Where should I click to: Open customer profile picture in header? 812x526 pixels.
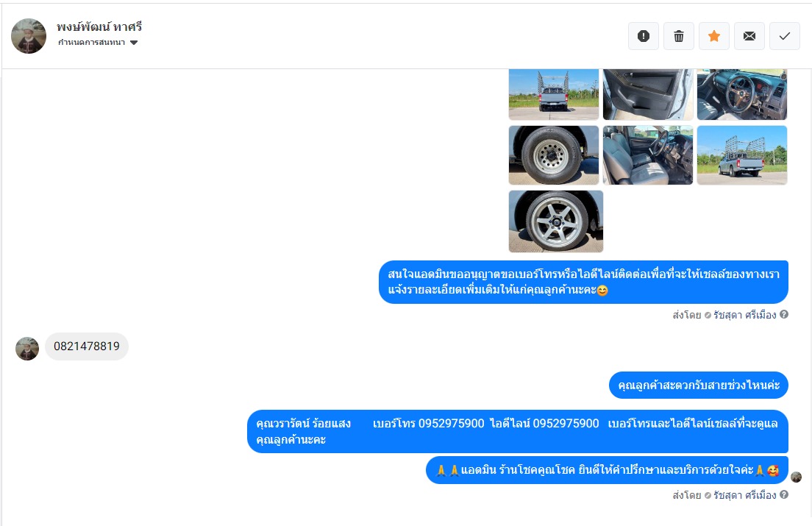[x=29, y=36]
